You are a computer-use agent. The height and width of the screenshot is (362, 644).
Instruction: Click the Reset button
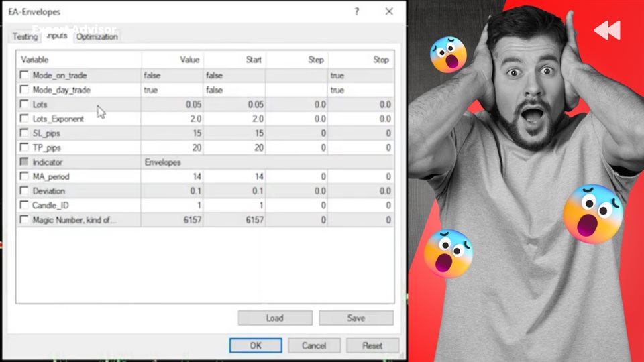pyautogui.click(x=372, y=346)
